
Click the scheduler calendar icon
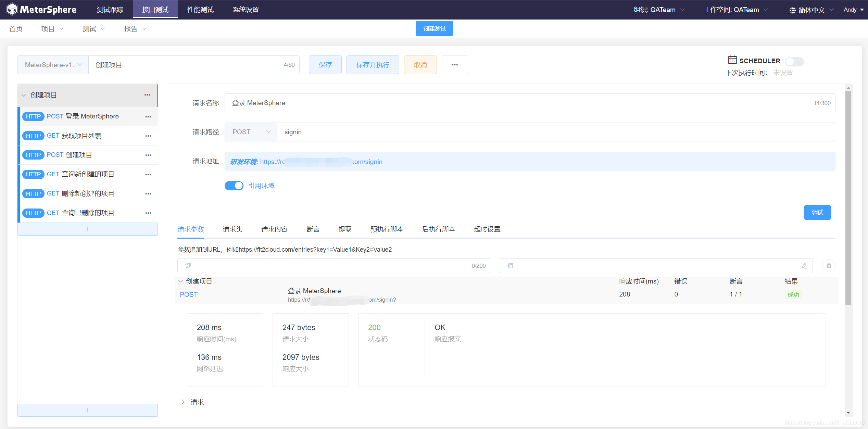[732, 60]
